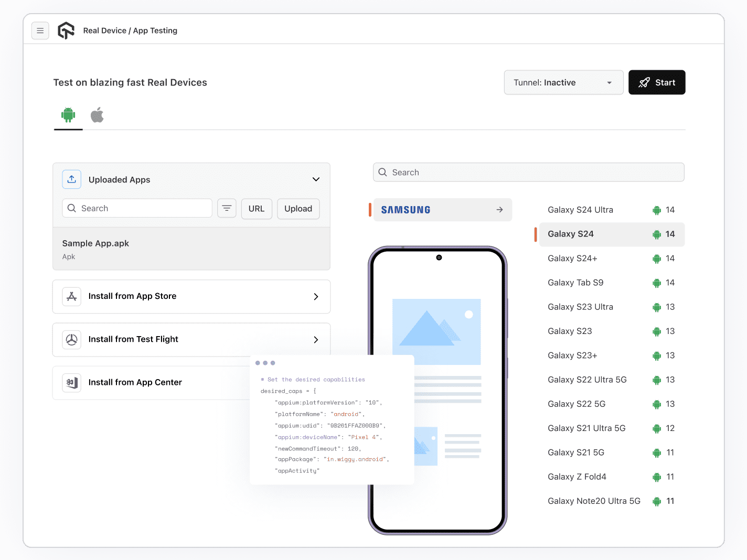Collapse the Uploaded Apps section
This screenshot has height=560, width=747.
(316, 179)
